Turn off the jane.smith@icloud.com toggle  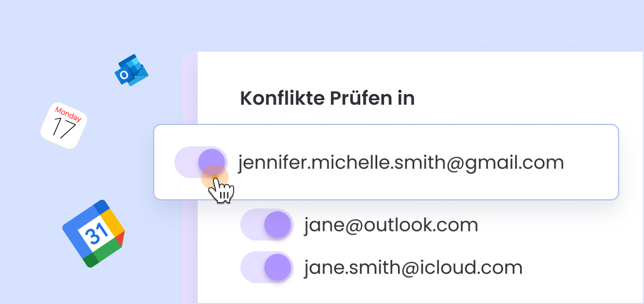[x=266, y=267]
